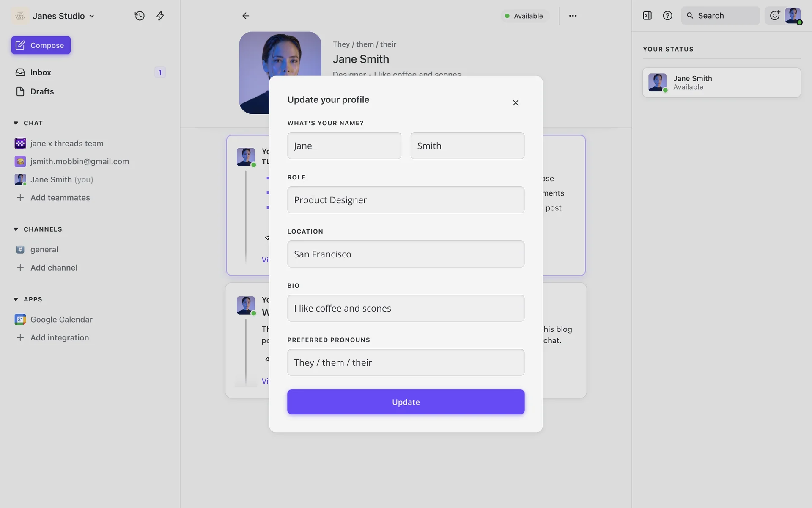
Task: Open the help question mark icon
Action: [x=667, y=16]
